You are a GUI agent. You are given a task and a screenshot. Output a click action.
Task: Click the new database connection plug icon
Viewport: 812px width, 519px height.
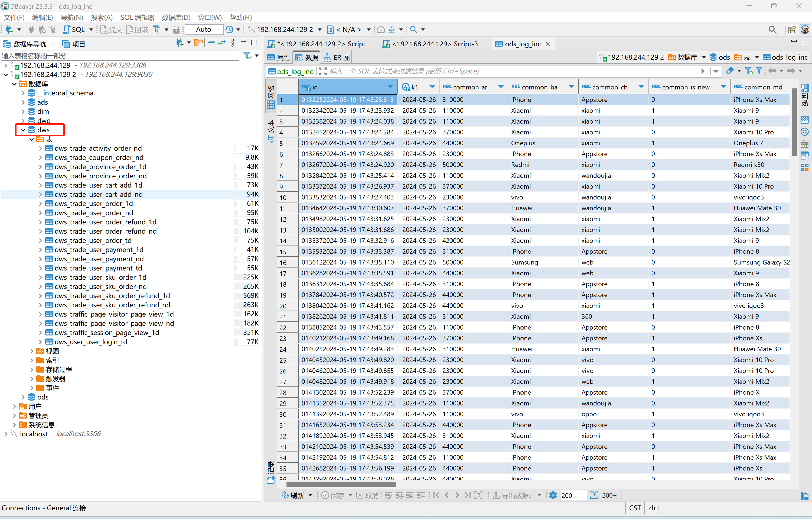(x=9, y=30)
